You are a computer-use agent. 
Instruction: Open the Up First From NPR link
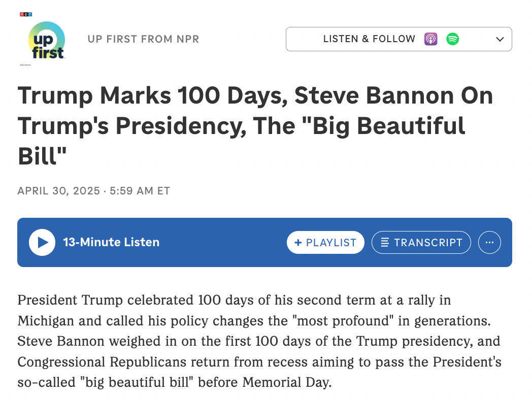[x=143, y=39]
